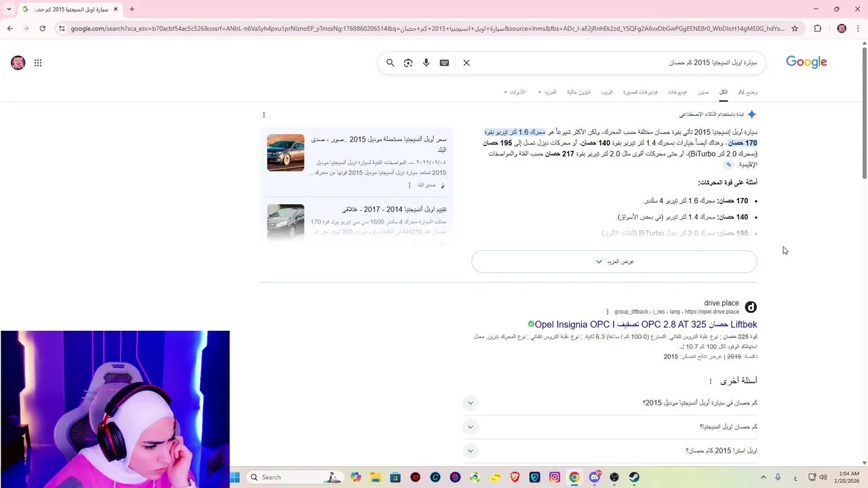Click the AI overview sparkle icon
868x488 pixels.
751,115
